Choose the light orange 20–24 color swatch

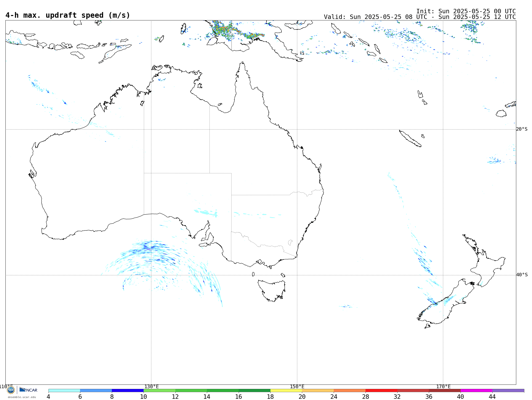[318, 391]
